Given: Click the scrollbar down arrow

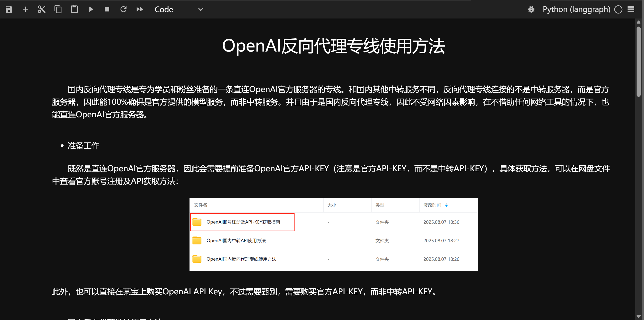Looking at the screenshot, I should click(639, 316).
